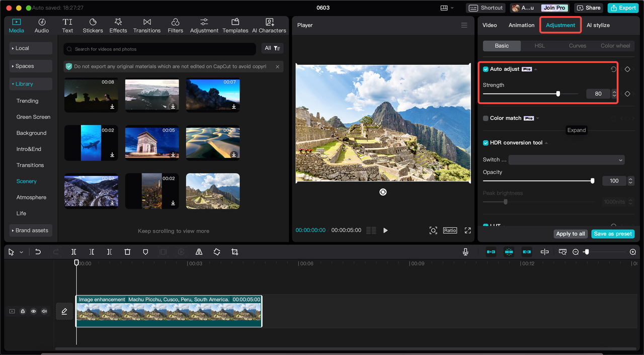Click the Strength slider handle
The image size is (644, 355).
coord(558,94)
